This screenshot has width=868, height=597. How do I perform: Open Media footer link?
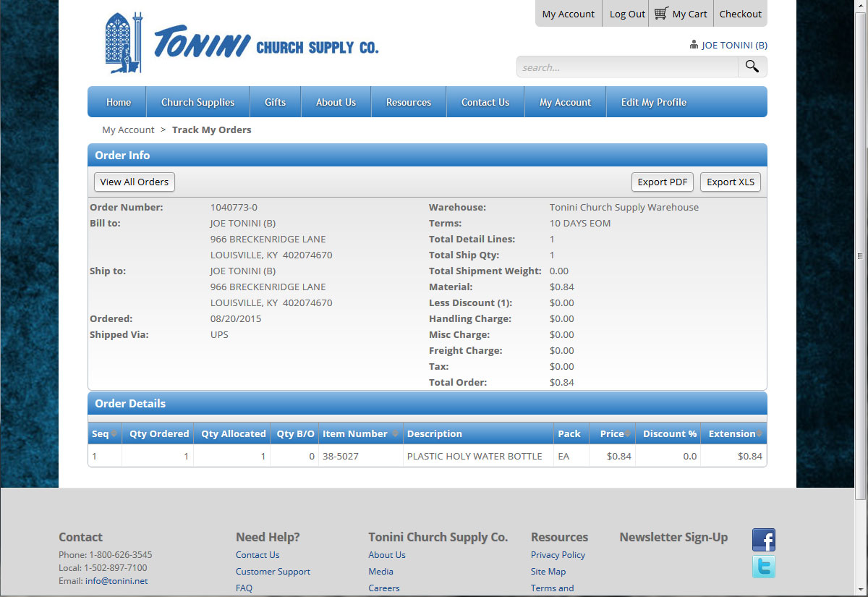pos(380,572)
